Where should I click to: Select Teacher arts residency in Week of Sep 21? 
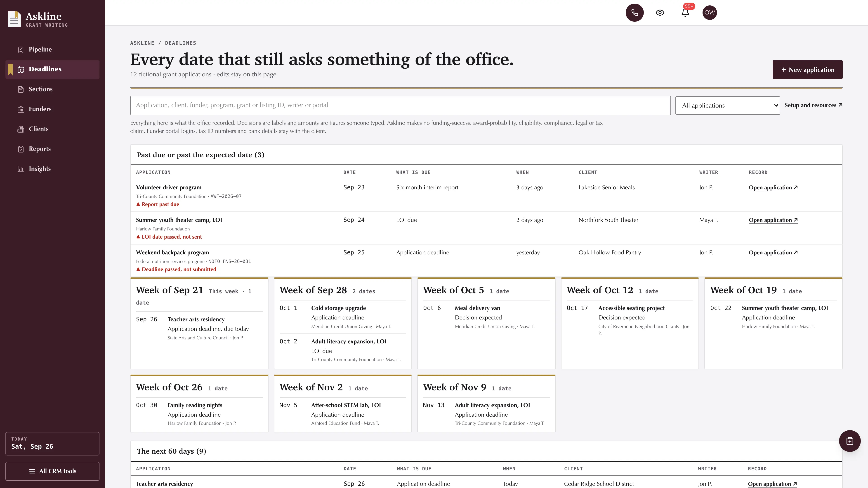tap(196, 319)
